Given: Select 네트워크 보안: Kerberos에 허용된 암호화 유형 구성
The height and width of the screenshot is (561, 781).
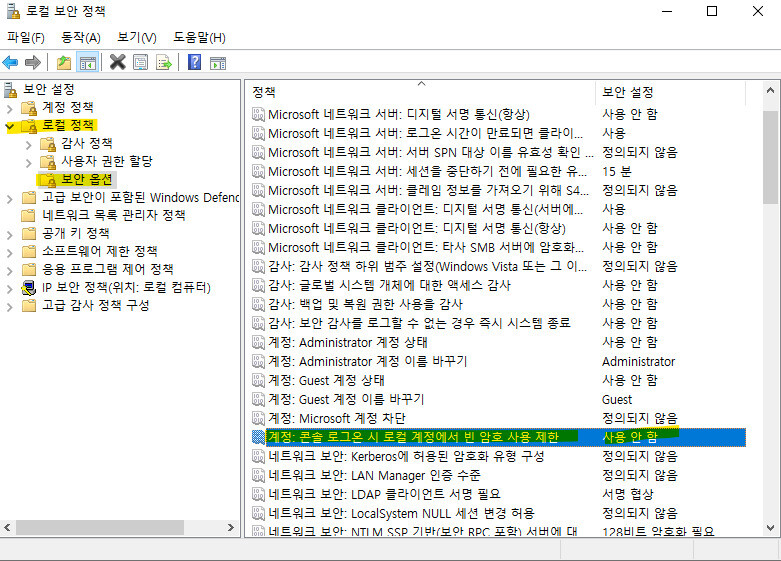Looking at the screenshot, I should [x=406, y=456].
